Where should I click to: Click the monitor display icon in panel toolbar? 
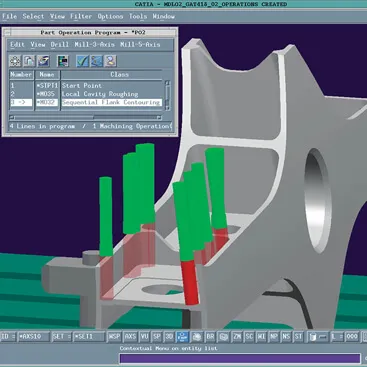tap(63, 61)
